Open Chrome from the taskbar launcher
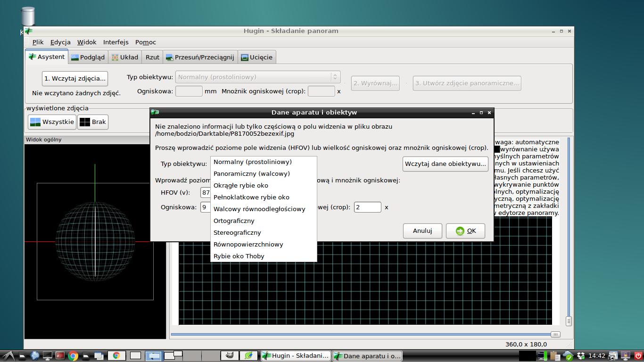Screen dimensions: 644x362 73,356
